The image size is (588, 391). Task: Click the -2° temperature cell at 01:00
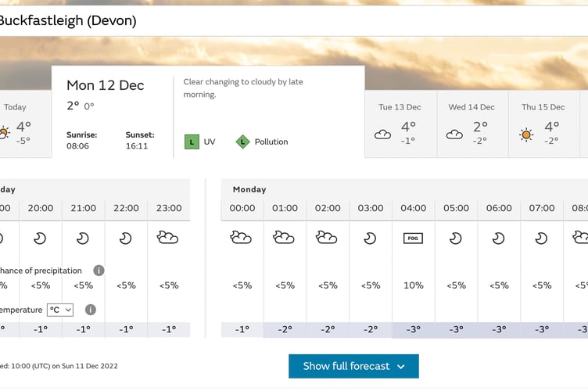(285, 329)
